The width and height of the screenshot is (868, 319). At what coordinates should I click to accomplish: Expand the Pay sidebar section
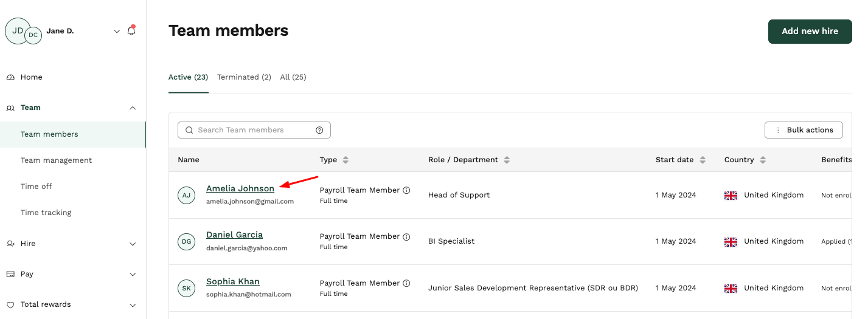[133, 274]
